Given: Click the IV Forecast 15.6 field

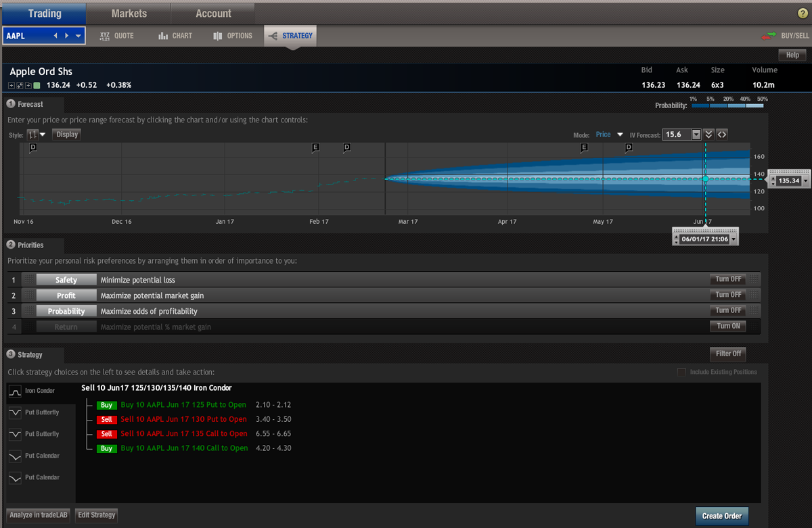Looking at the screenshot, I should point(677,135).
